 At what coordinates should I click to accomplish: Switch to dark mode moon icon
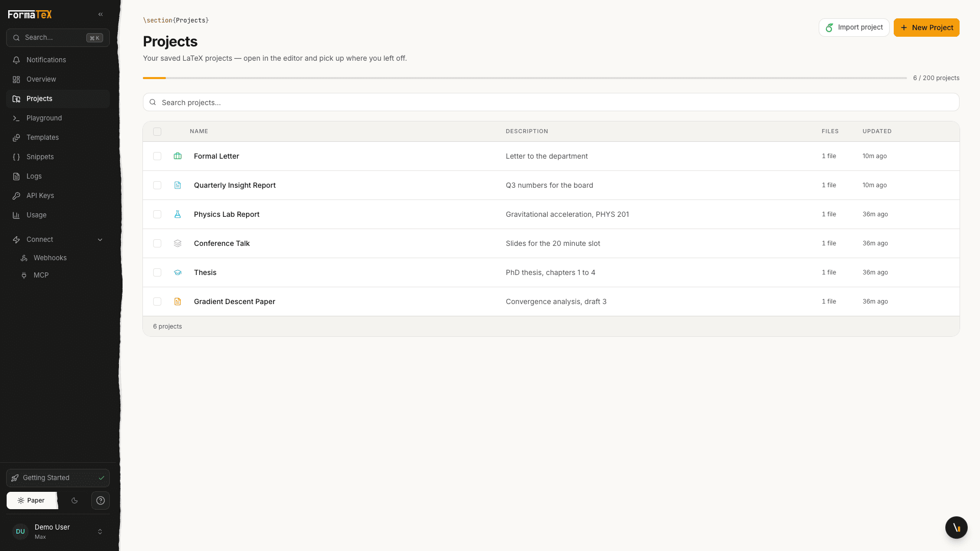(75, 500)
